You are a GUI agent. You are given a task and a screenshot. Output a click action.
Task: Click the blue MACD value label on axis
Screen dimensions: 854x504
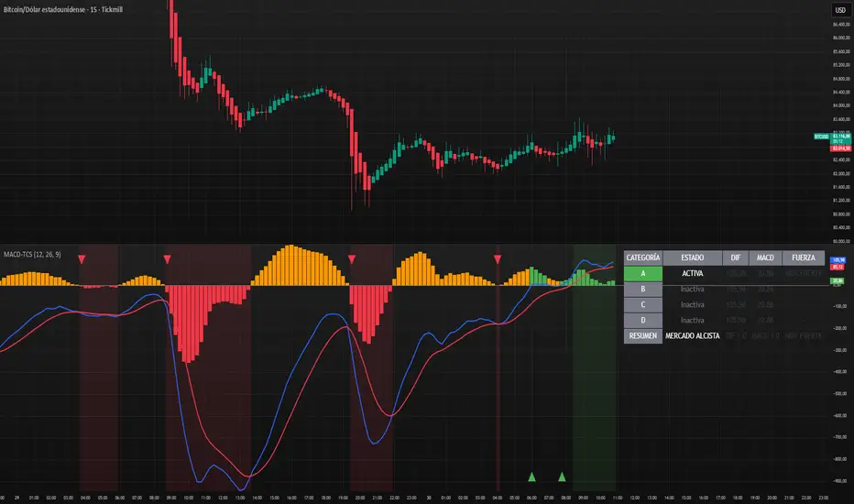click(838, 260)
